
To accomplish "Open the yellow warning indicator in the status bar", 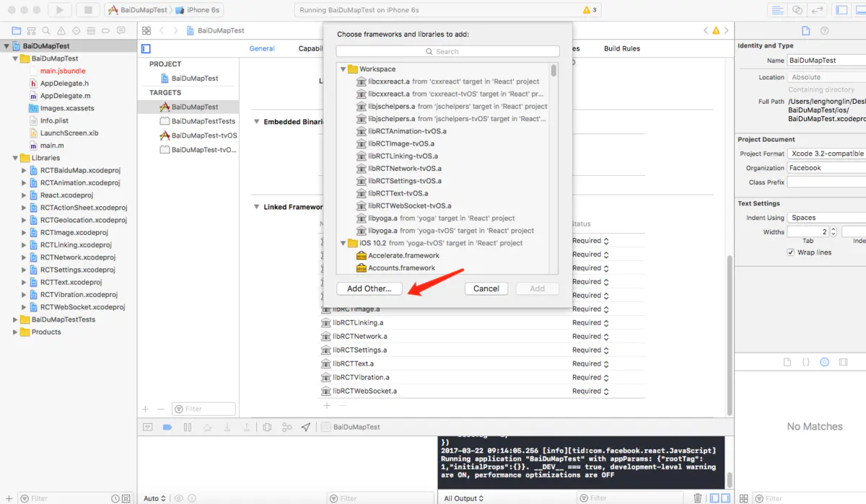I will tap(590, 10).
